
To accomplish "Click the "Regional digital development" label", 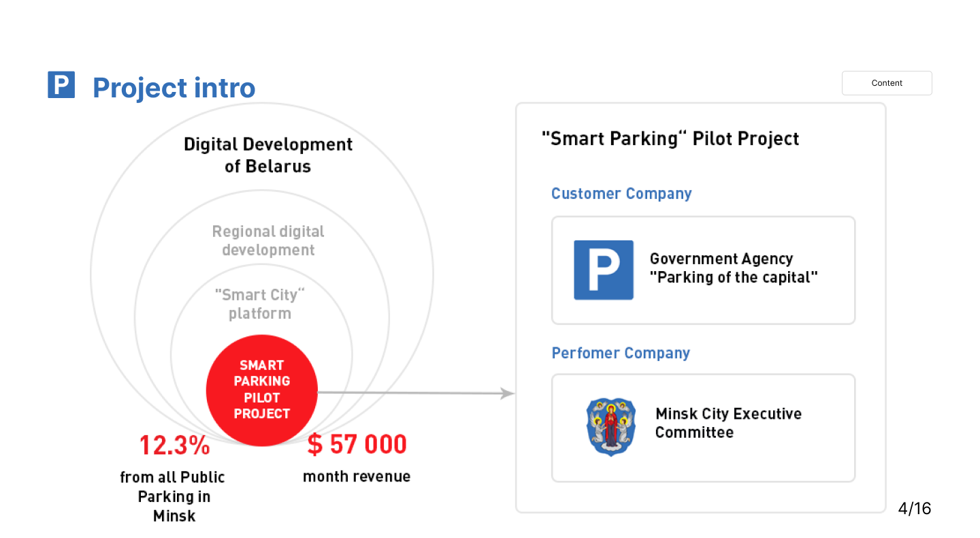I will tap(268, 240).
